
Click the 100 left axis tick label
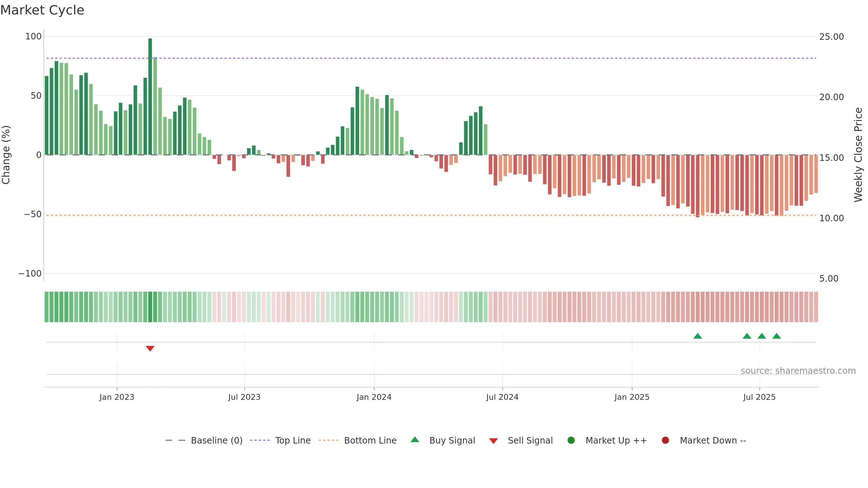[33, 36]
